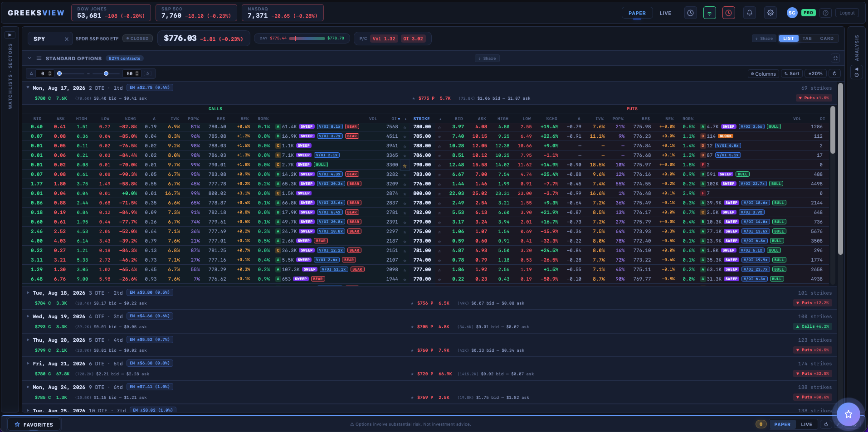Toggle the ±20% strike range filter
The width and height of the screenshot is (868, 432).
point(816,73)
